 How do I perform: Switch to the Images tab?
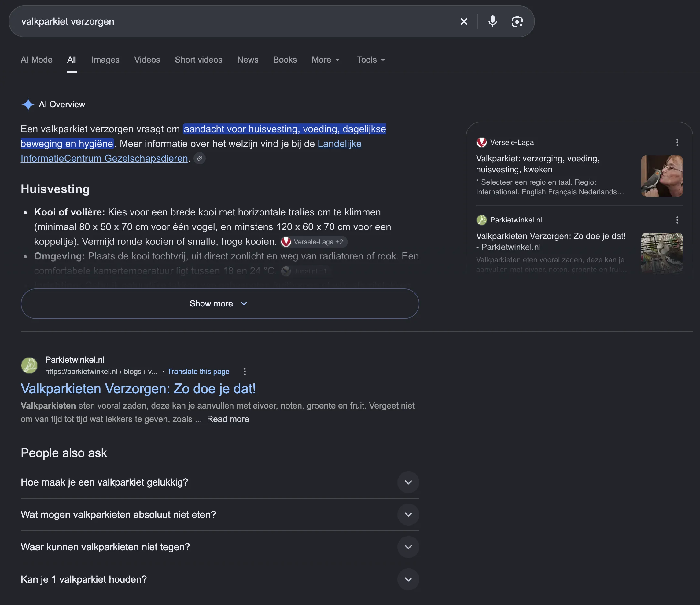click(105, 60)
